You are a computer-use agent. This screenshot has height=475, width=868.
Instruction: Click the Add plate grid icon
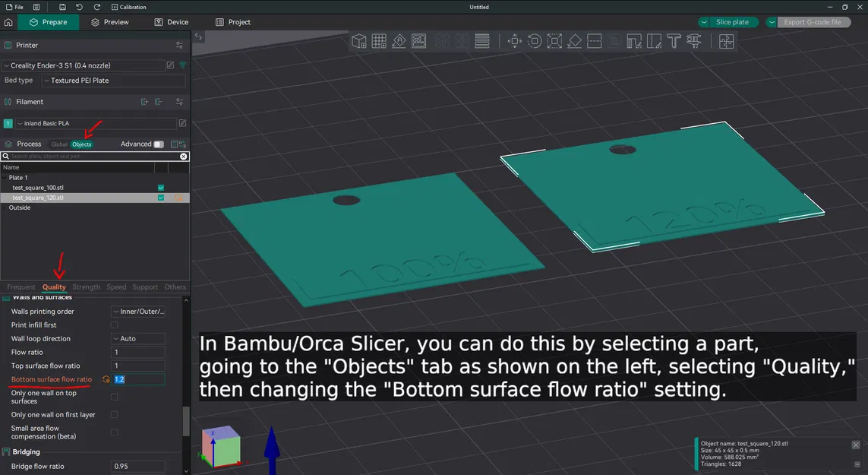pyautogui.click(x=379, y=41)
